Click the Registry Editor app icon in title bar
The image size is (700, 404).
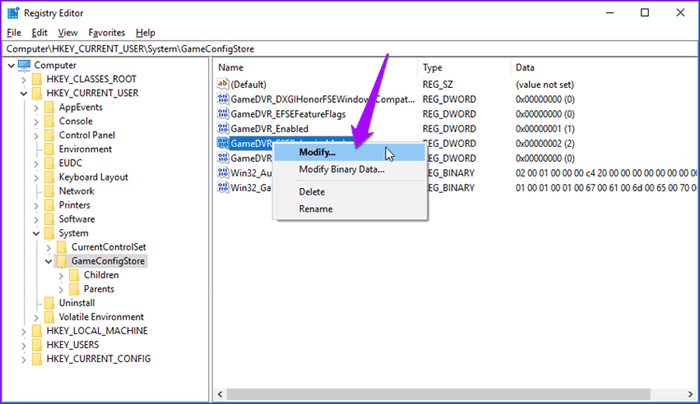tap(14, 13)
